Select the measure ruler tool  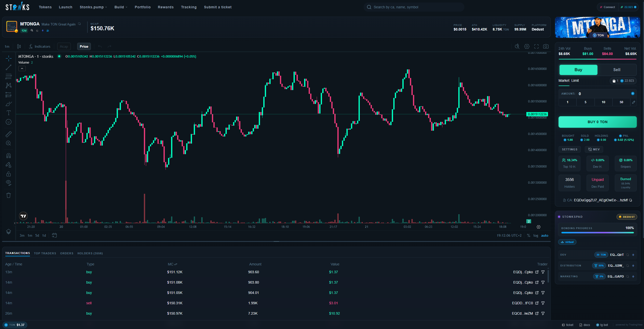(x=8, y=134)
